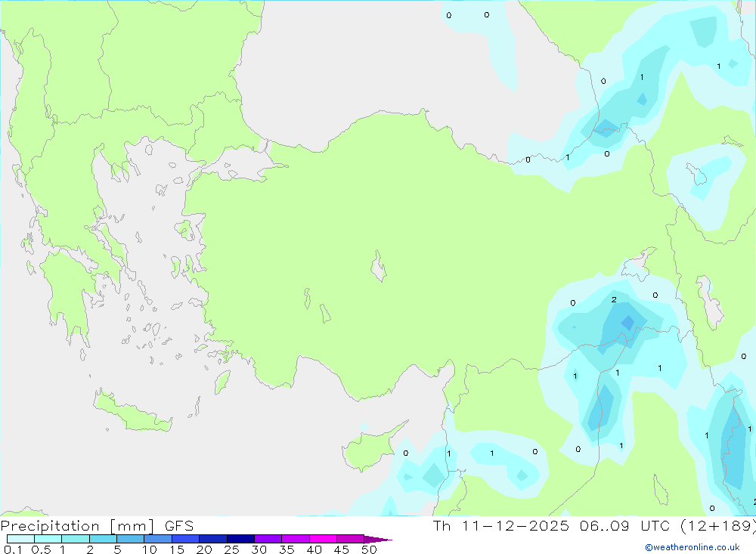This screenshot has height=554, width=756.
Task: Click the '40' legend scale value
Action: [314, 549]
